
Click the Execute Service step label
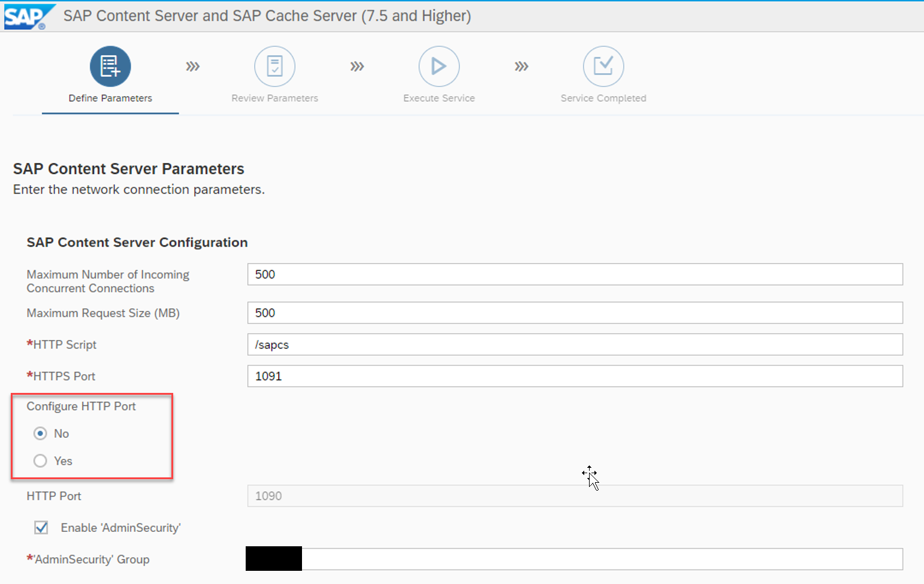point(439,98)
